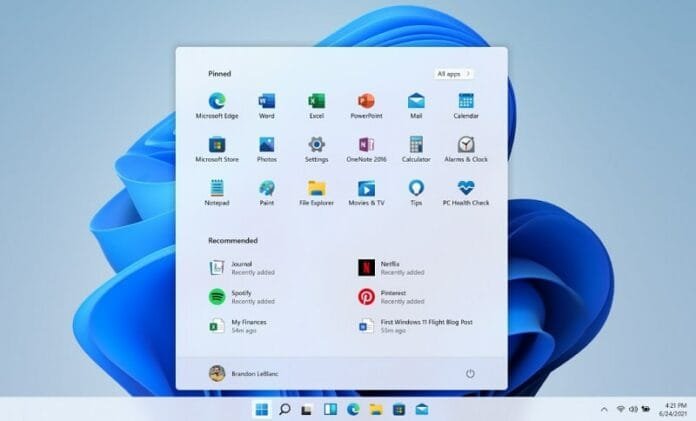The height and width of the screenshot is (421, 696).
Task: Expand hidden system tray icons chevron
Action: click(604, 409)
